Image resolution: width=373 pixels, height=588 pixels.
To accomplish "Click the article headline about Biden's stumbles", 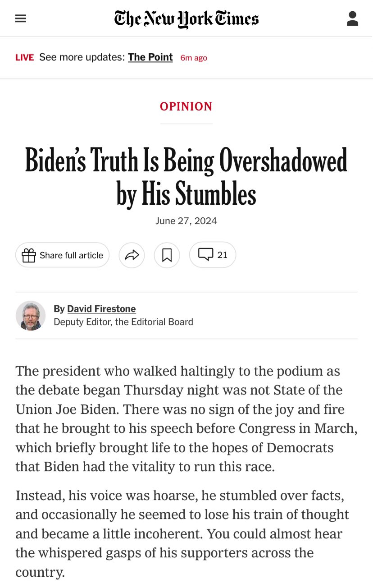I will click(x=186, y=177).
